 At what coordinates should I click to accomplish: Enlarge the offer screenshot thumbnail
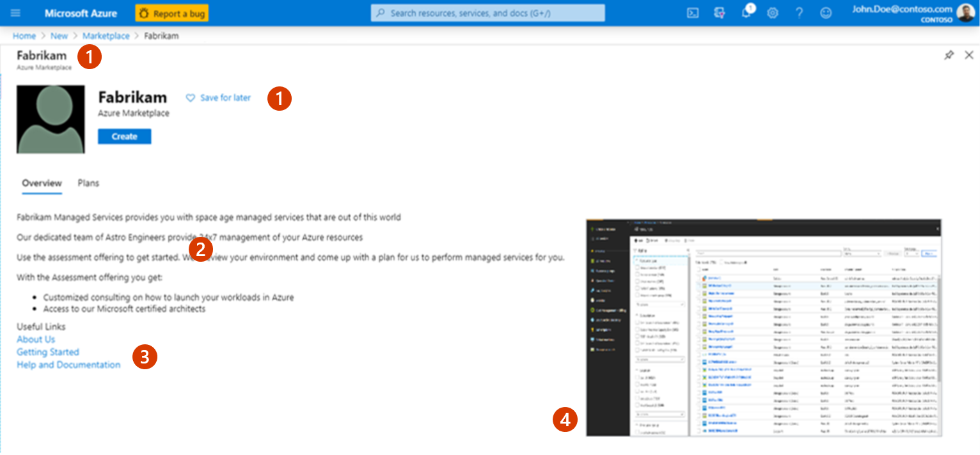click(764, 328)
